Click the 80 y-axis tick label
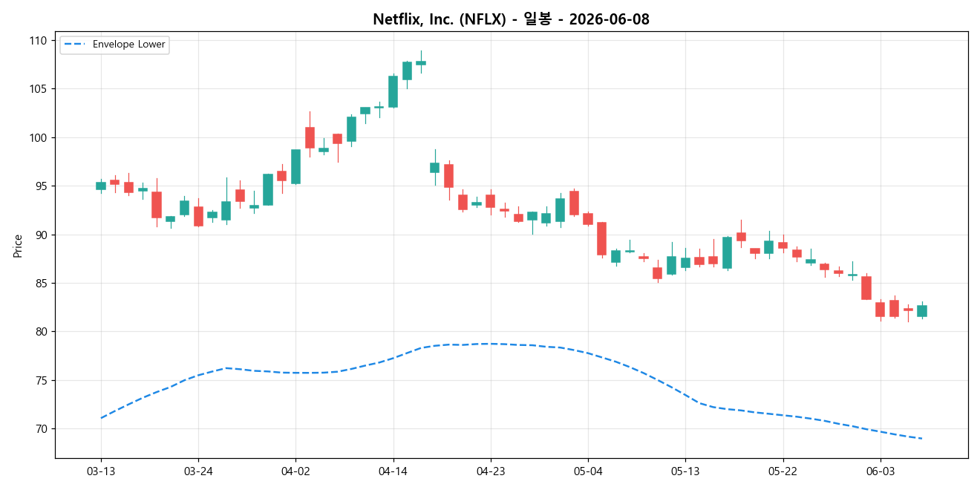Screen dimensions: 980x490 pyautogui.click(x=42, y=332)
